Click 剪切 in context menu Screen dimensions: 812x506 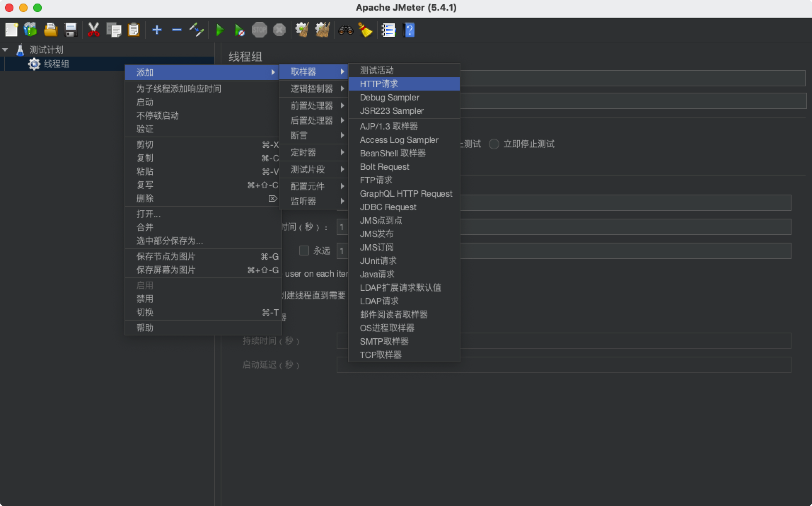pos(203,145)
